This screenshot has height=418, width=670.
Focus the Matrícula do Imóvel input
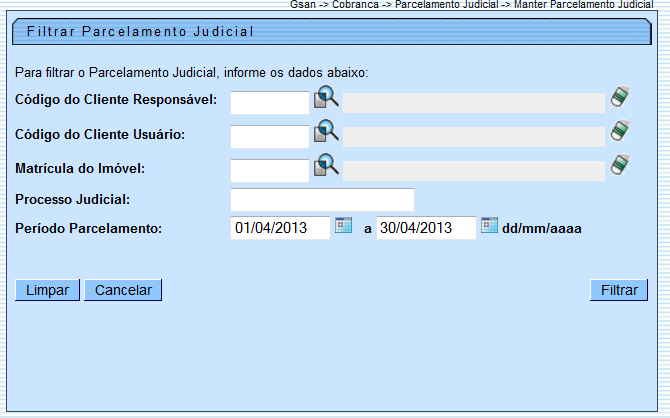(270, 171)
